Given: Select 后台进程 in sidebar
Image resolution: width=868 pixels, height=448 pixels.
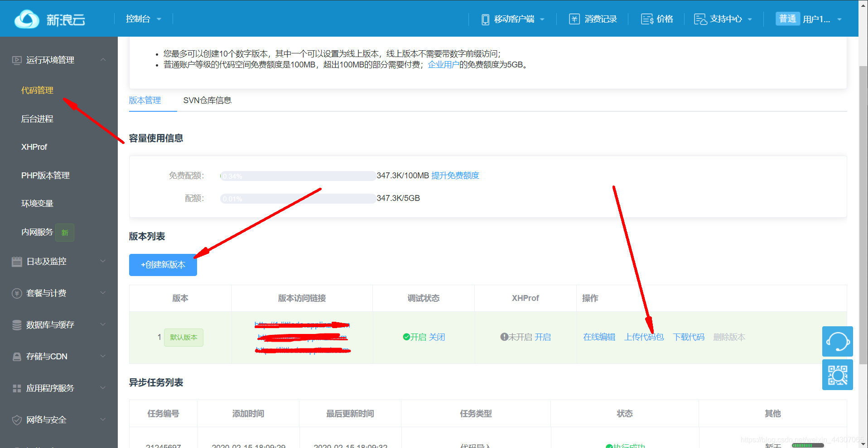Looking at the screenshot, I should 37,119.
